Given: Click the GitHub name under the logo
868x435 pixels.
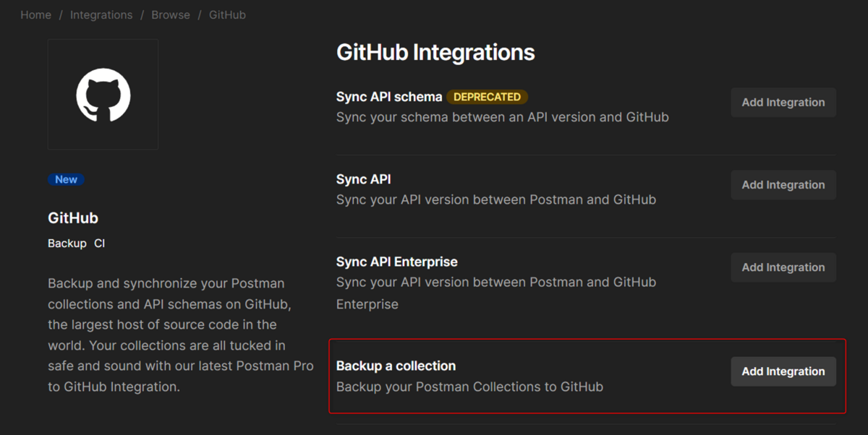Looking at the screenshot, I should click(x=73, y=217).
